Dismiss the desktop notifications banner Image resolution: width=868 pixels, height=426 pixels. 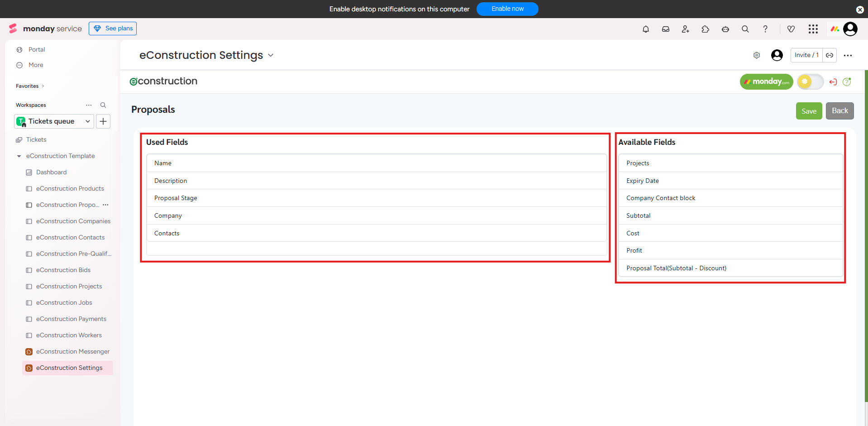[x=860, y=10]
